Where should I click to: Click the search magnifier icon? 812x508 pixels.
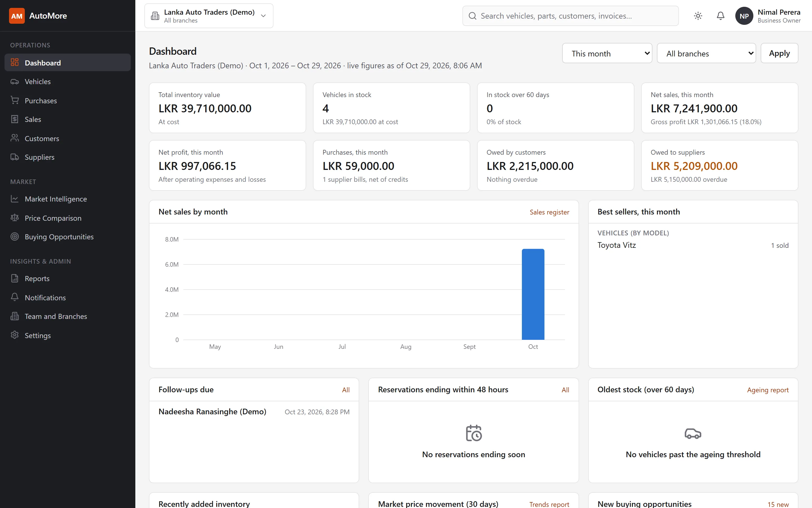coord(473,16)
